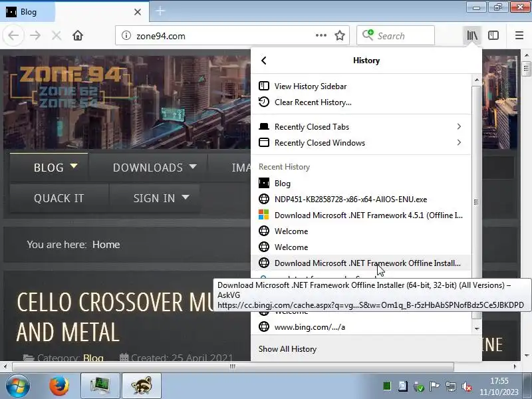Open the Firefox hamburger menu
532x399 pixels.
[519, 35]
